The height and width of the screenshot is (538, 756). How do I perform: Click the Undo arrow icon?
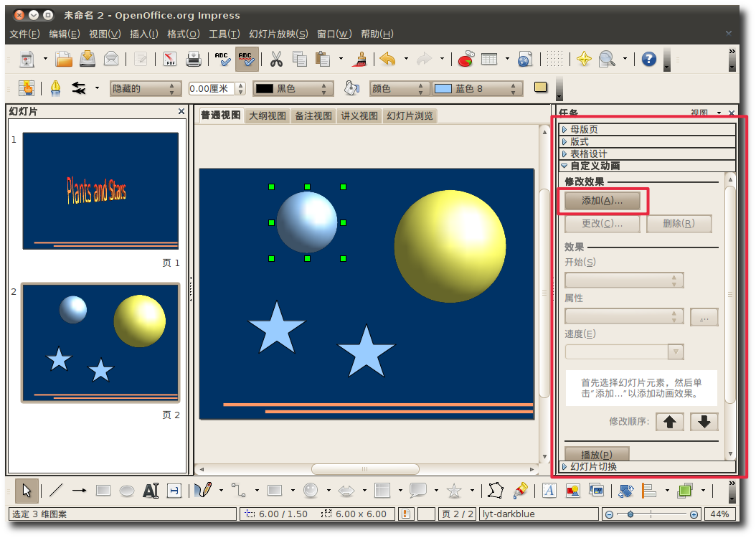point(387,60)
